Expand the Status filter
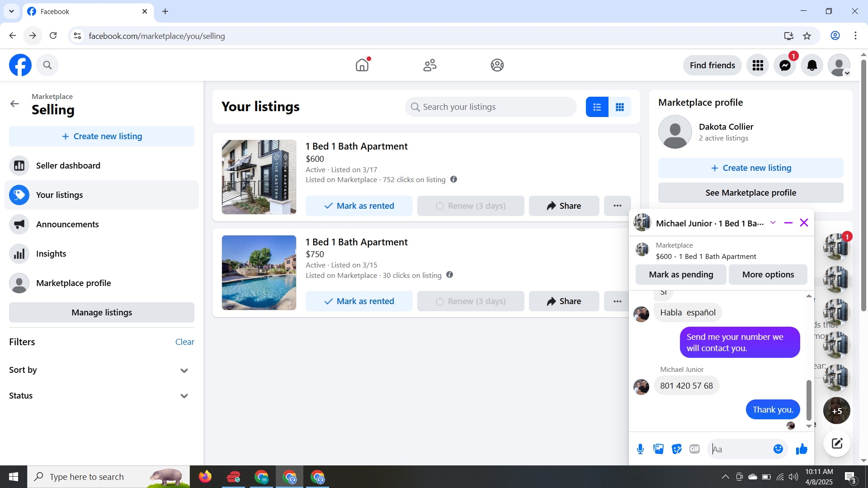The image size is (868, 488). (x=184, y=396)
